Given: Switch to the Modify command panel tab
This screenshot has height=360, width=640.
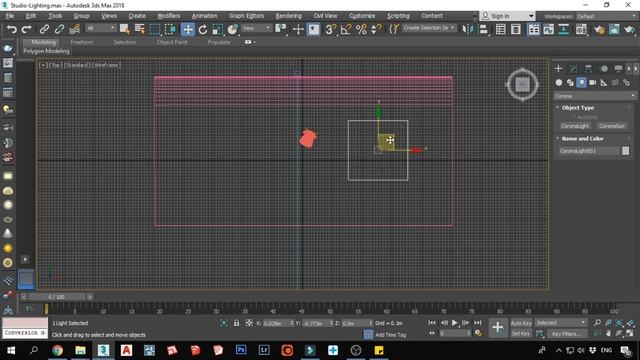Looking at the screenshot, I should point(573,69).
